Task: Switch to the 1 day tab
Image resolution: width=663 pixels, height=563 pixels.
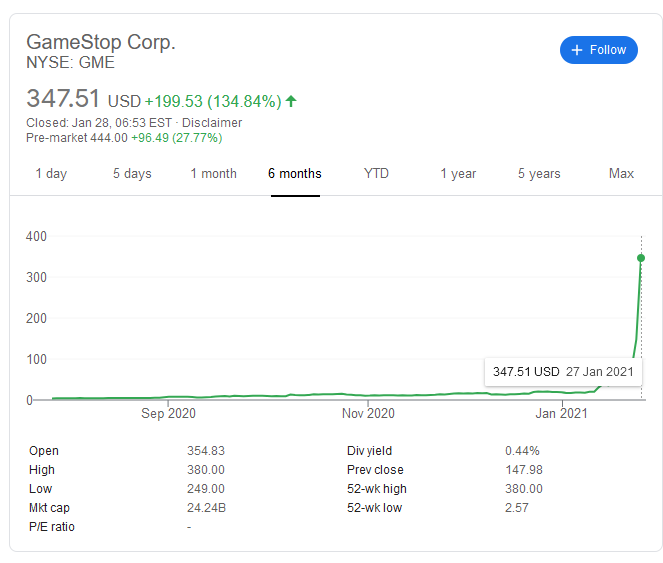Action: pyautogui.click(x=51, y=173)
